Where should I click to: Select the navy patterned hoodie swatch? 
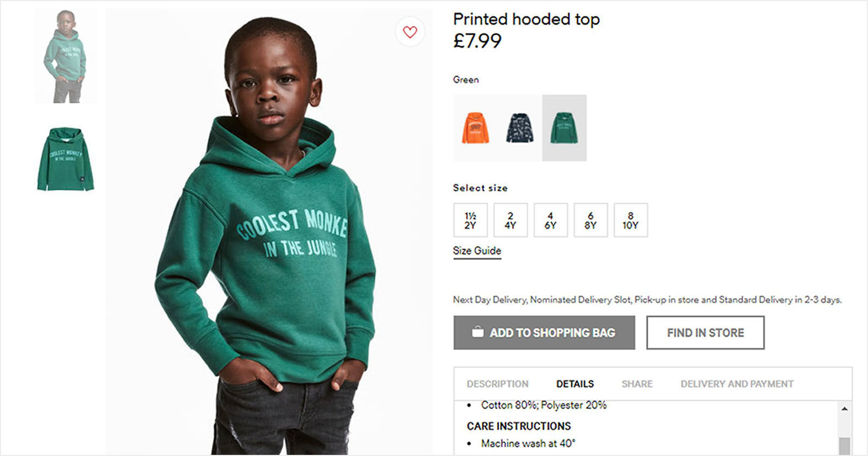520,128
